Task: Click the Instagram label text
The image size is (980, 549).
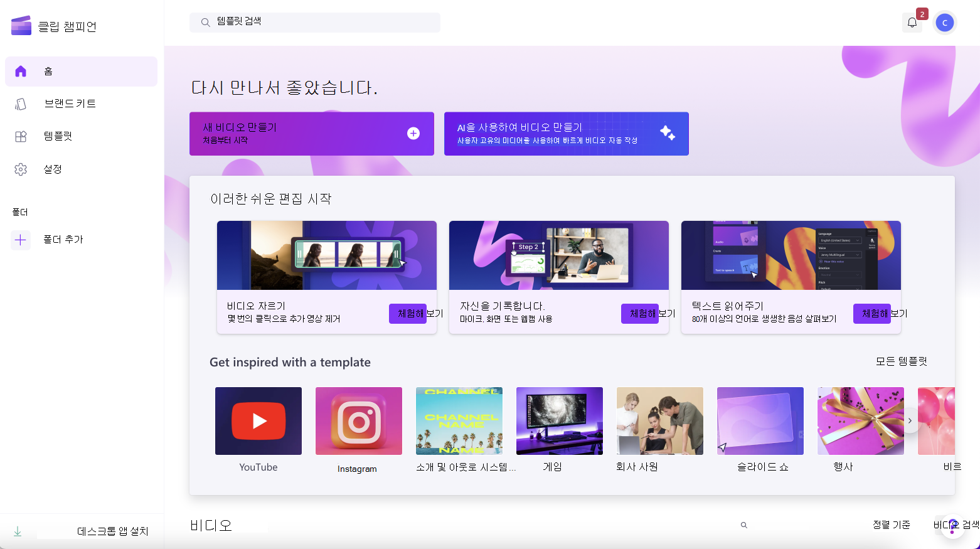Action: tap(357, 469)
